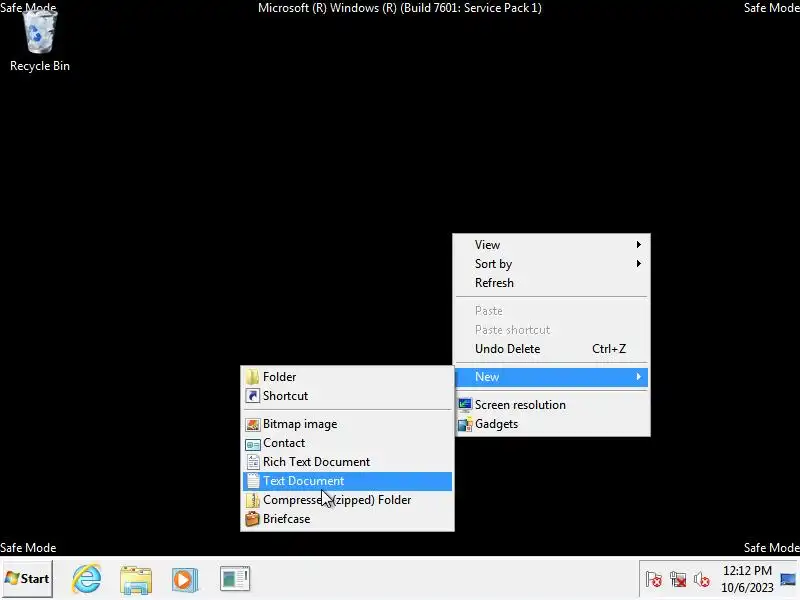Click the Screen resolution monitor icon
Screen dimensions: 800x600
(x=465, y=405)
